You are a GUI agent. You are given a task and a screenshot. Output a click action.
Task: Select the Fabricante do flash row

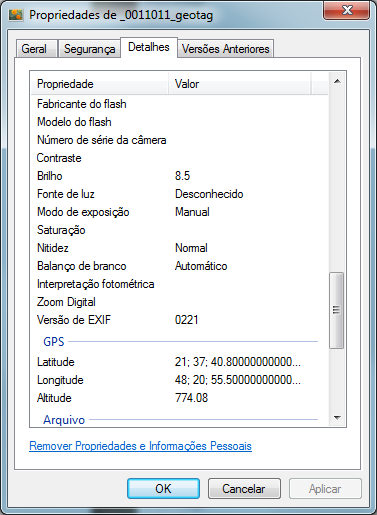pyautogui.click(x=179, y=104)
